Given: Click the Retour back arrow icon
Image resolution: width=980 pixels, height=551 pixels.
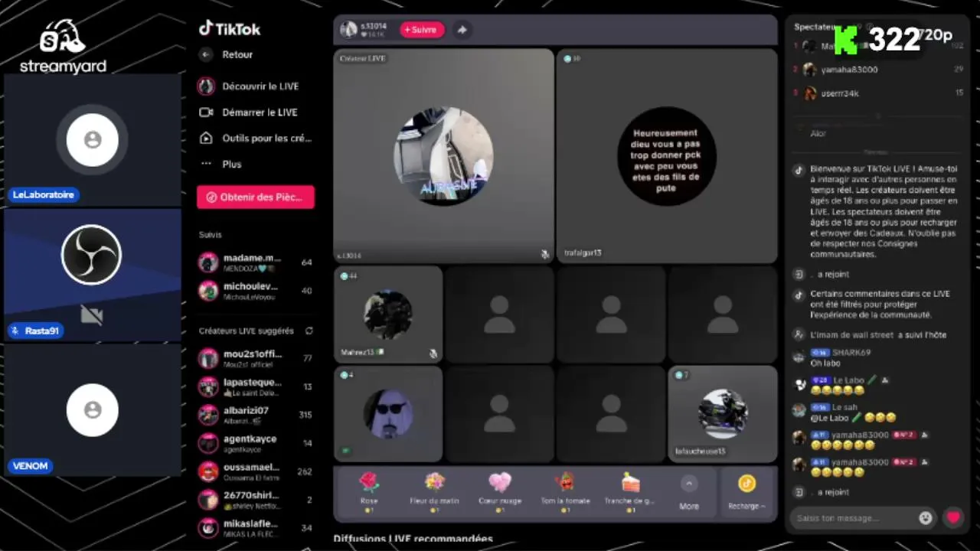Looking at the screenshot, I should click(x=205, y=55).
